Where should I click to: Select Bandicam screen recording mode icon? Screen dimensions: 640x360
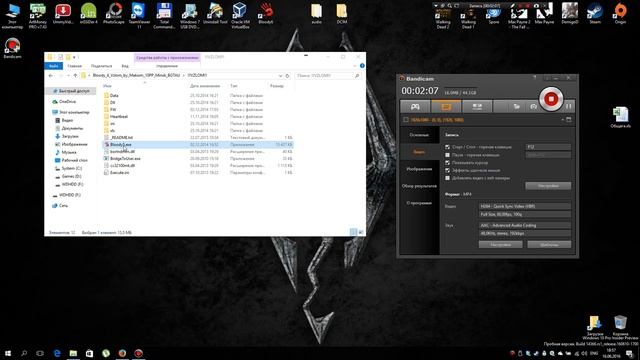coord(446,107)
